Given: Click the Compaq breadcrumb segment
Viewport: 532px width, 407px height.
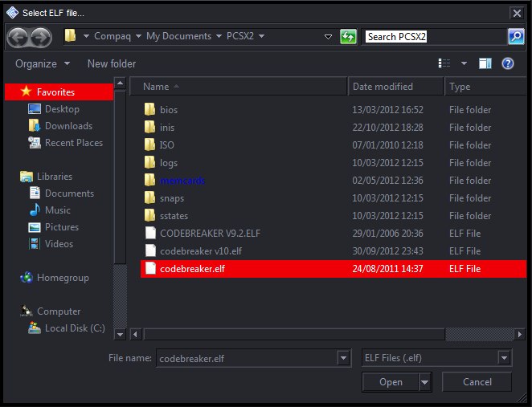Looking at the screenshot, I should 113,36.
